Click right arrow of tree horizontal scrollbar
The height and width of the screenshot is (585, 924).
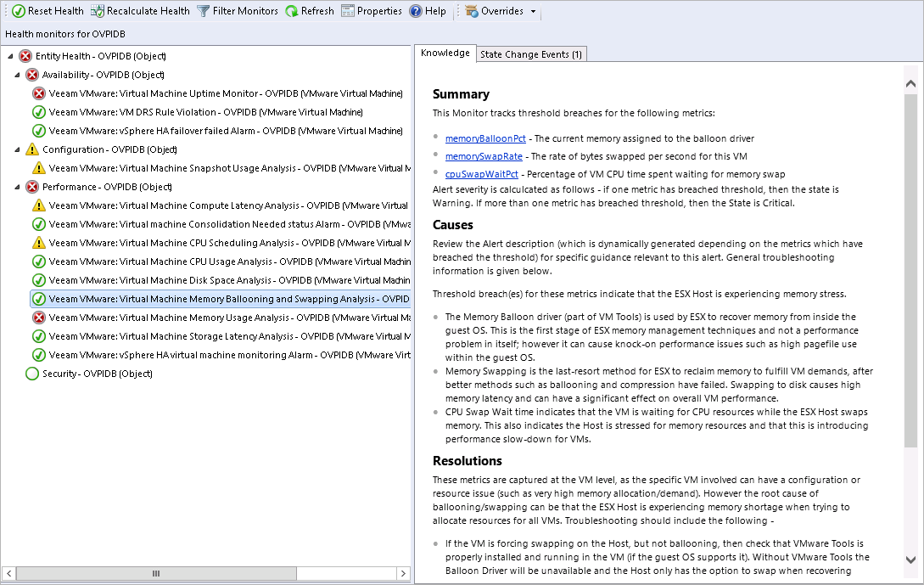(403, 573)
